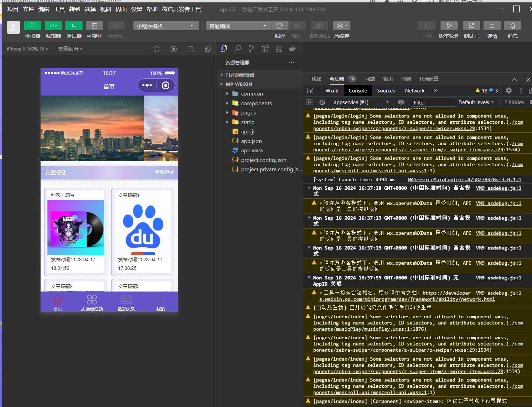Toggle the console sidebar icon
Viewport: 532px width, 407px height.
tap(310, 102)
